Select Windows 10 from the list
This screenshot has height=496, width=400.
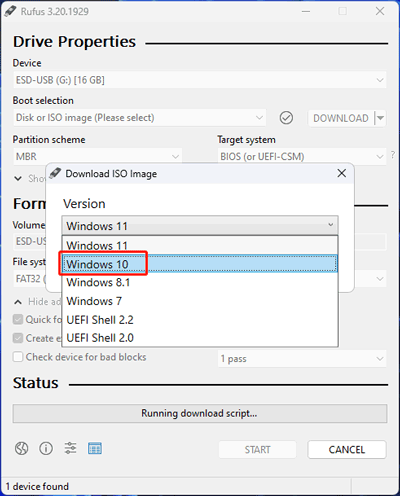[x=200, y=264]
